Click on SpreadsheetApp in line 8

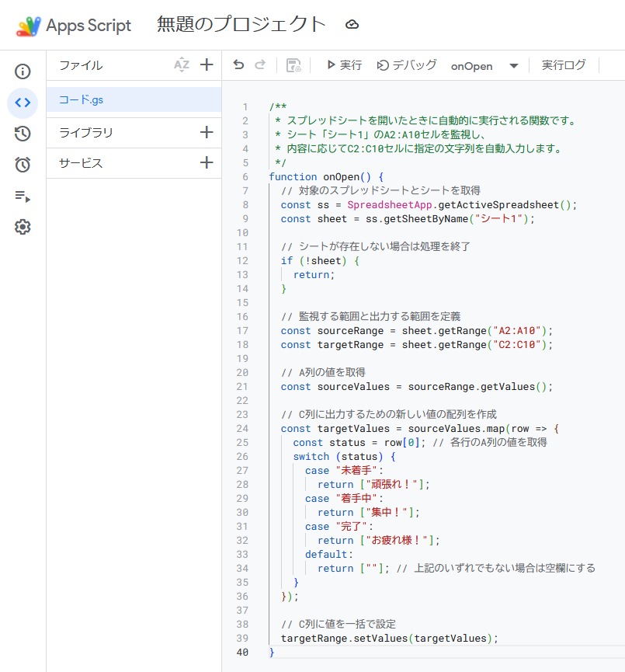tap(390, 205)
